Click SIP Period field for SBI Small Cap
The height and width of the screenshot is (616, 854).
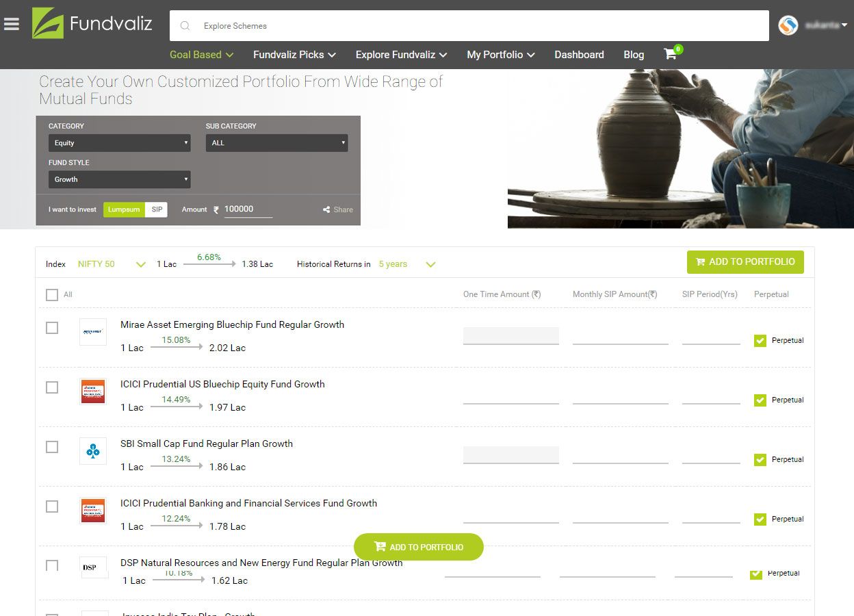(x=711, y=455)
